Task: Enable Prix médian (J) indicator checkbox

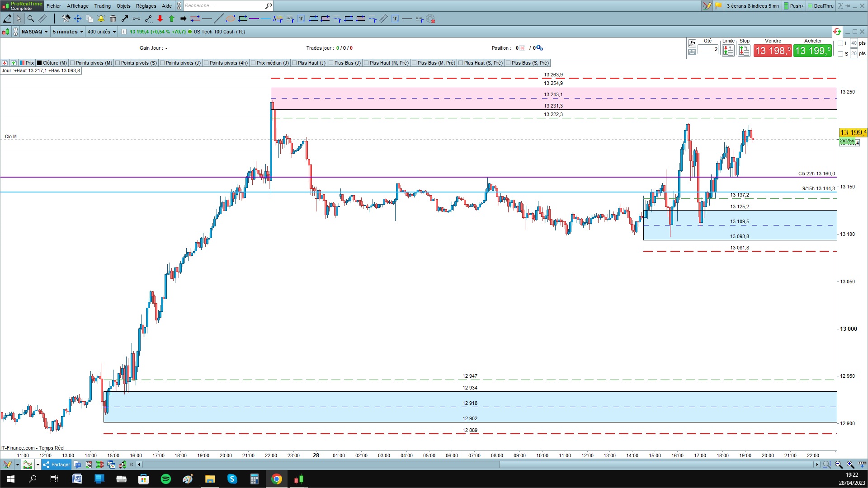Action: pos(253,63)
